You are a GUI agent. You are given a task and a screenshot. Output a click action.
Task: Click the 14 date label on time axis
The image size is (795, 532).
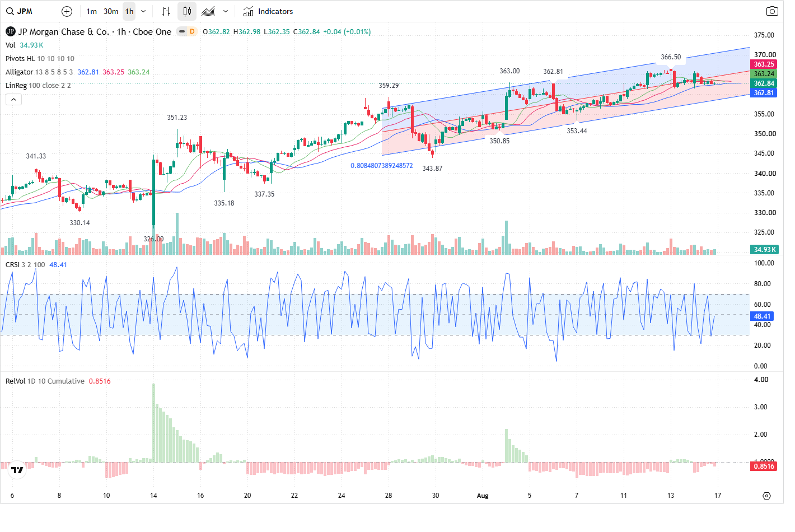coord(153,496)
